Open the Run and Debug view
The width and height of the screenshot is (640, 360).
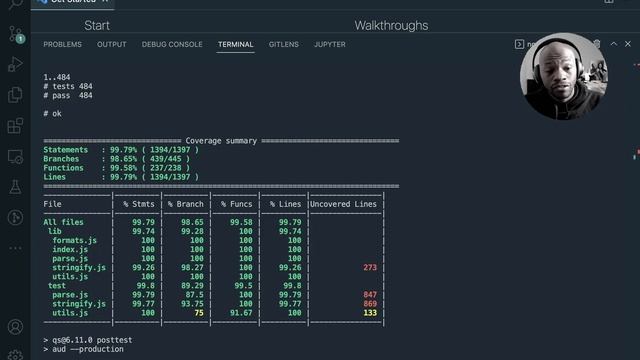click(16, 64)
